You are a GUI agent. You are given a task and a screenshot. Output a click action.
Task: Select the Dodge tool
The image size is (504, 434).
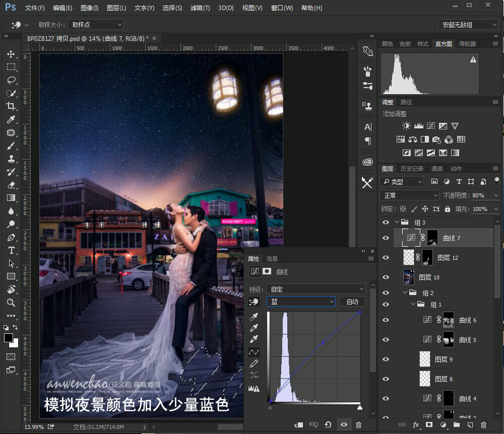[11, 224]
